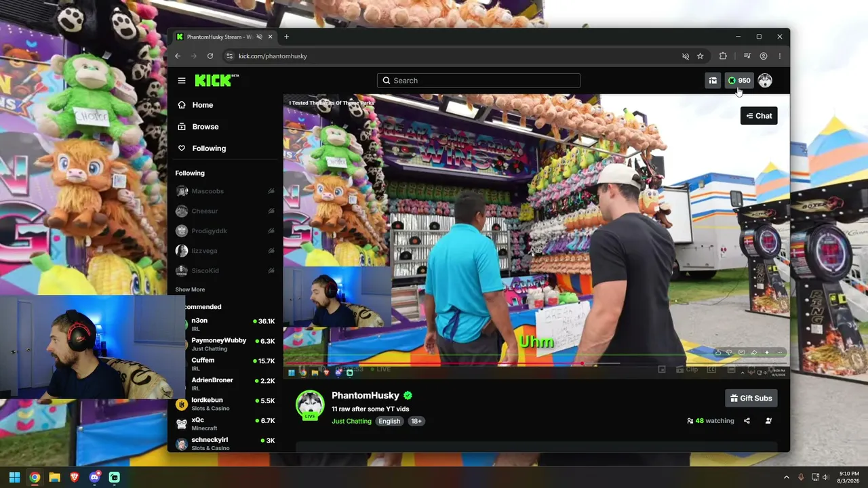Viewport: 868px width, 488px height.
Task: Open the dashboard icon beside the 950 balance
Action: point(713,81)
